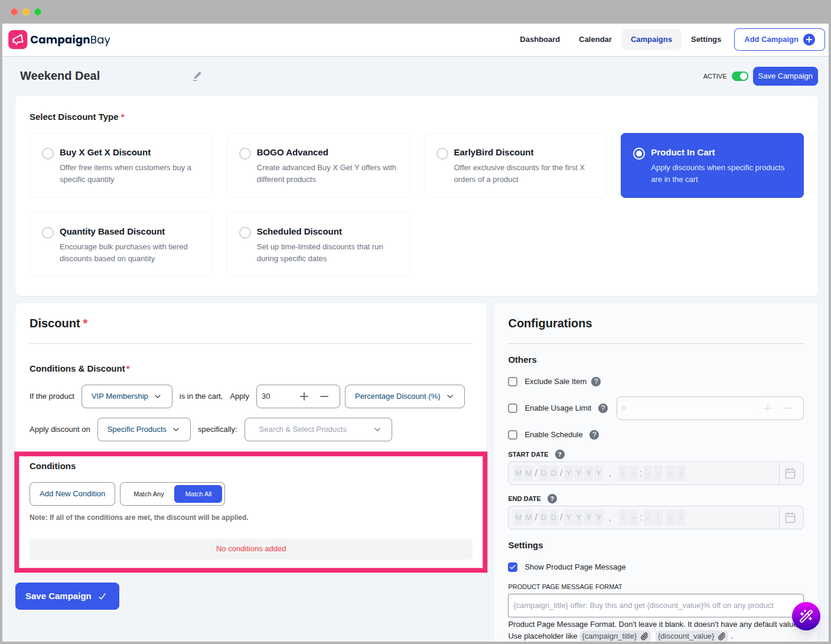Open the Percentage Discount type dropdown
Screen dimensions: 831x644
click(x=404, y=396)
